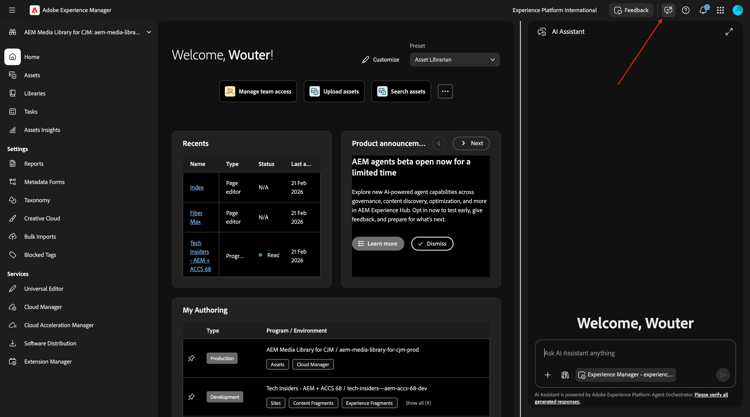
Task: Click the Assets tag for production environment
Action: click(x=277, y=364)
